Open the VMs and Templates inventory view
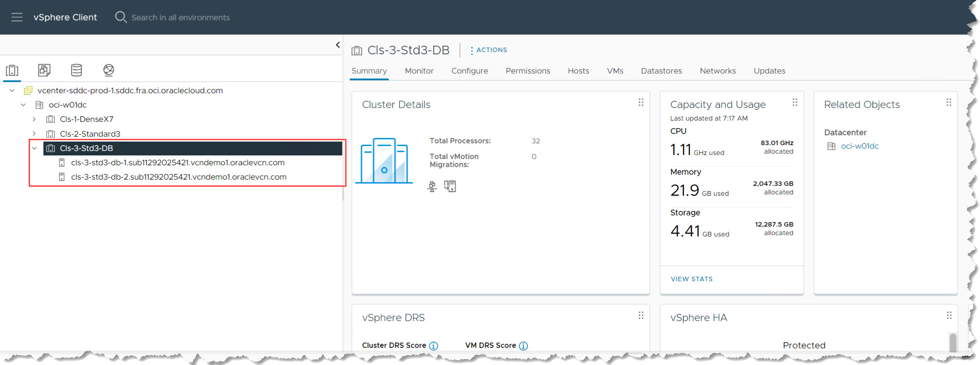The image size is (980, 365). 44,70
